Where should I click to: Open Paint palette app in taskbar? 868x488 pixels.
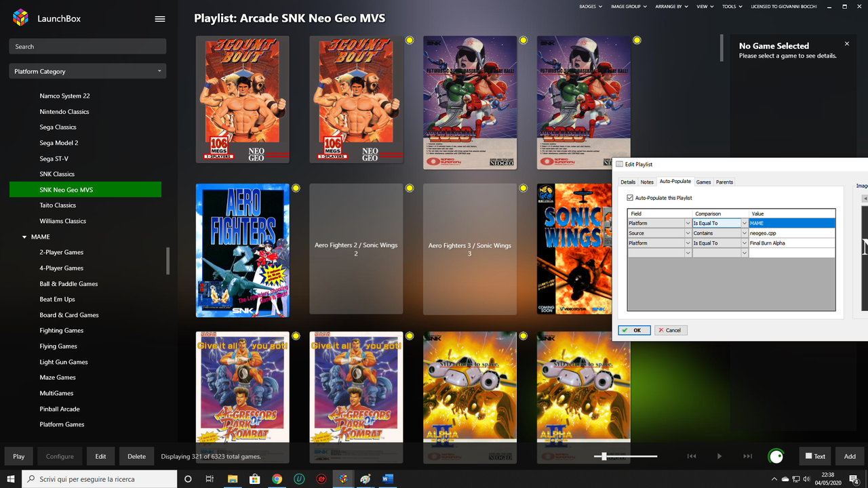tap(366, 479)
